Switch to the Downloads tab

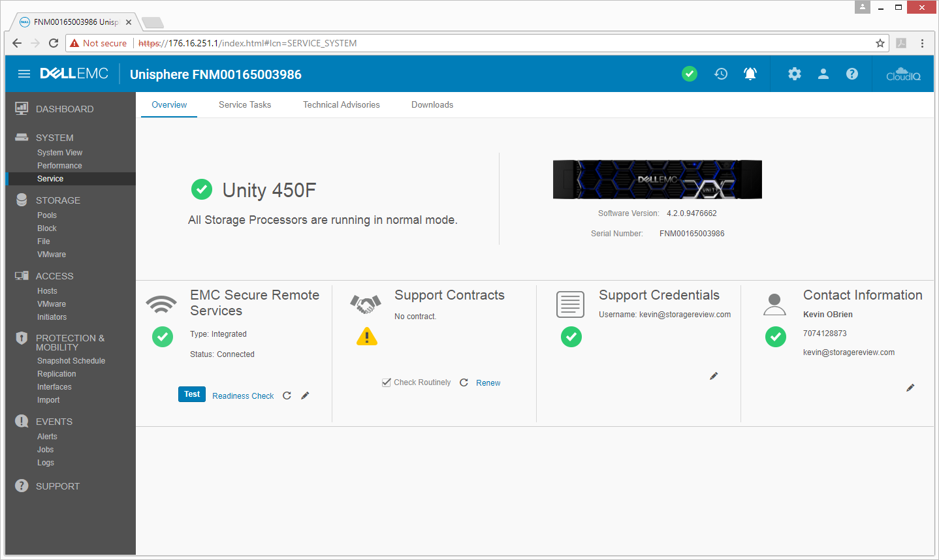tap(432, 104)
